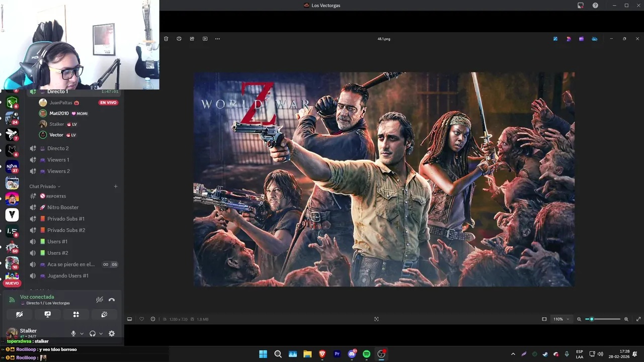Add a channel to Chat Privado
This screenshot has height=362, width=644.
pyautogui.click(x=115, y=187)
